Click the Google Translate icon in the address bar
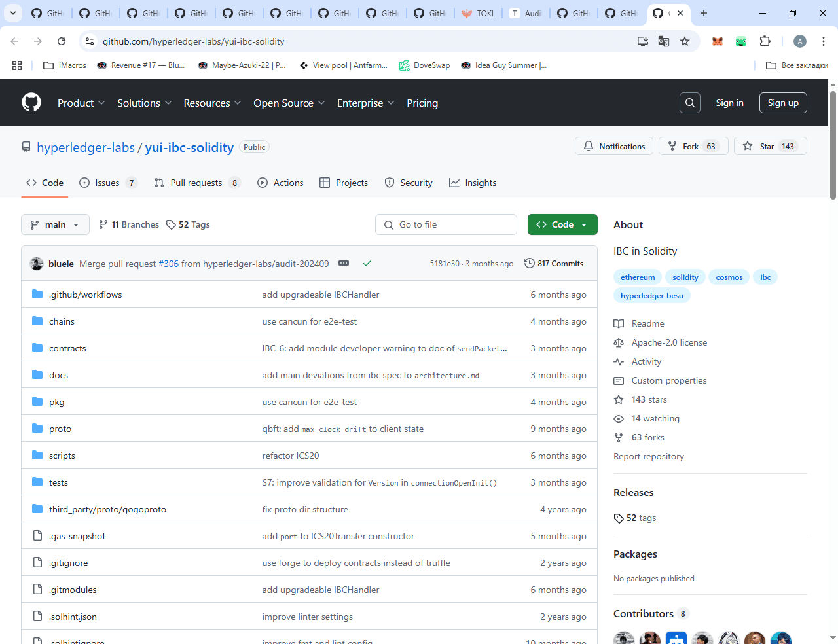Image resolution: width=838 pixels, height=644 pixels. tap(664, 41)
